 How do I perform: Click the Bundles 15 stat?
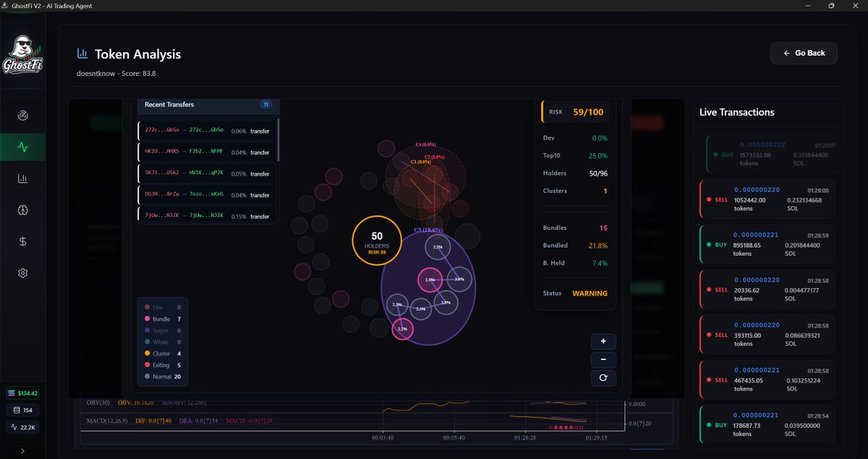pos(575,228)
